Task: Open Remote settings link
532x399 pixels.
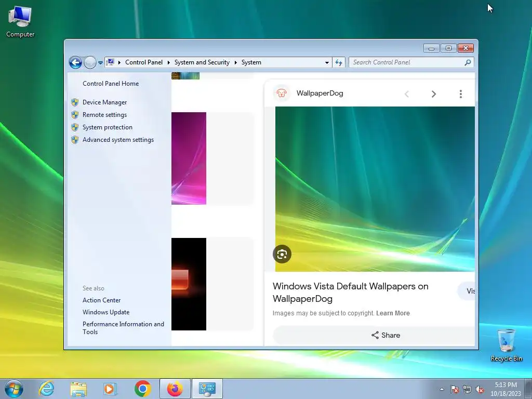Action: click(104, 115)
